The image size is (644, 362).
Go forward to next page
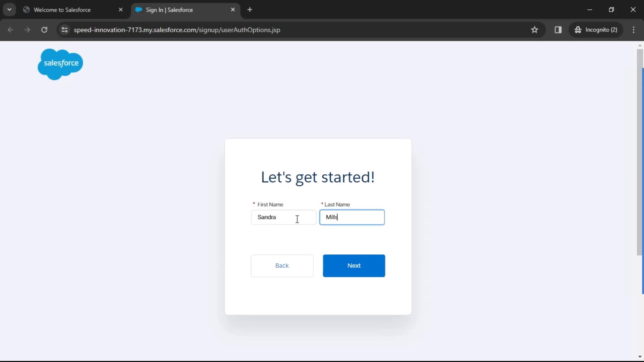click(x=27, y=30)
